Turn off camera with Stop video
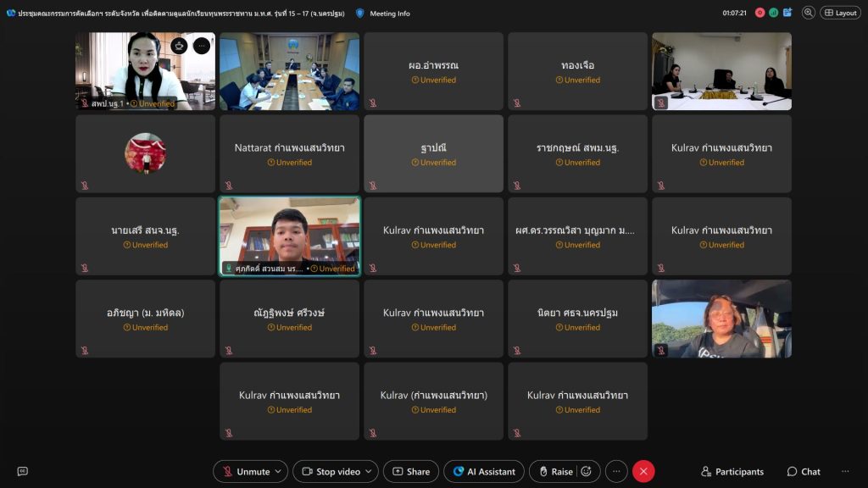This screenshot has height=488, width=868. point(330,472)
